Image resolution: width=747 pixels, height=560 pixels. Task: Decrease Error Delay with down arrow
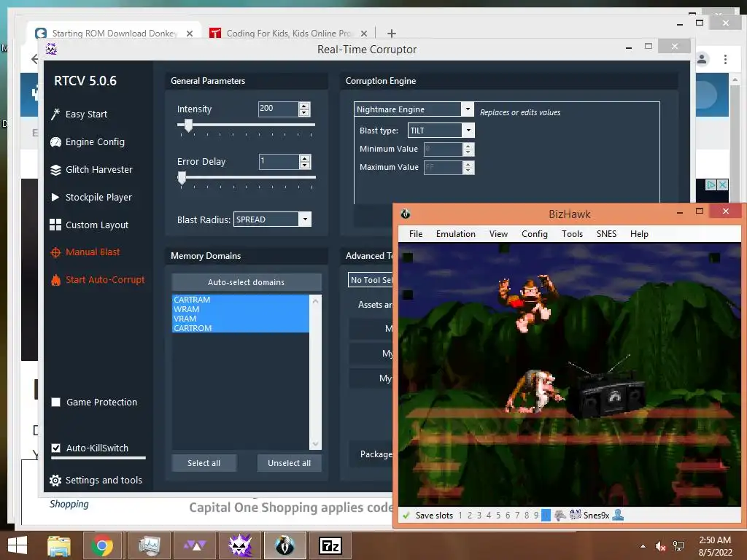click(305, 166)
